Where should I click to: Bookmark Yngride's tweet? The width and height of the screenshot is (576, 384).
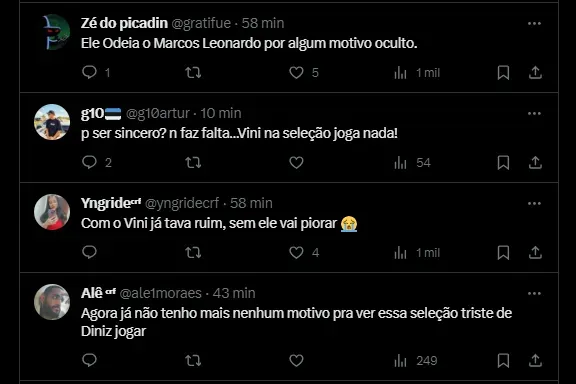[x=503, y=252]
